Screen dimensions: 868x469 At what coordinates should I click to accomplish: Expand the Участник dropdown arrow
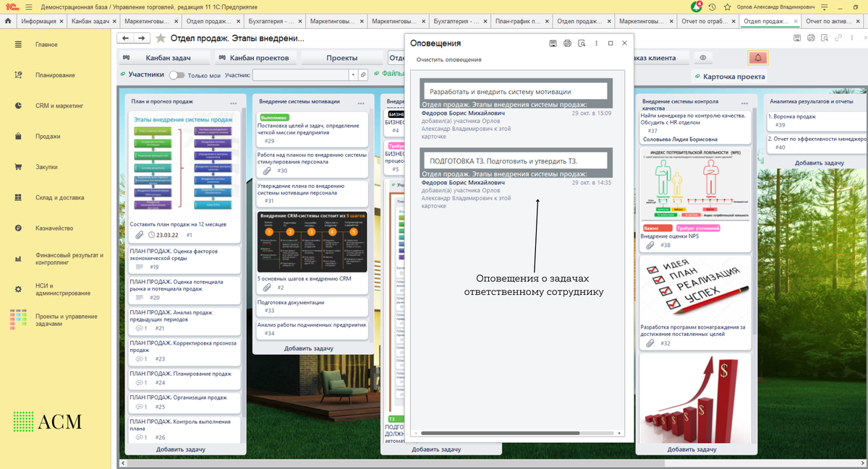(x=353, y=74)
